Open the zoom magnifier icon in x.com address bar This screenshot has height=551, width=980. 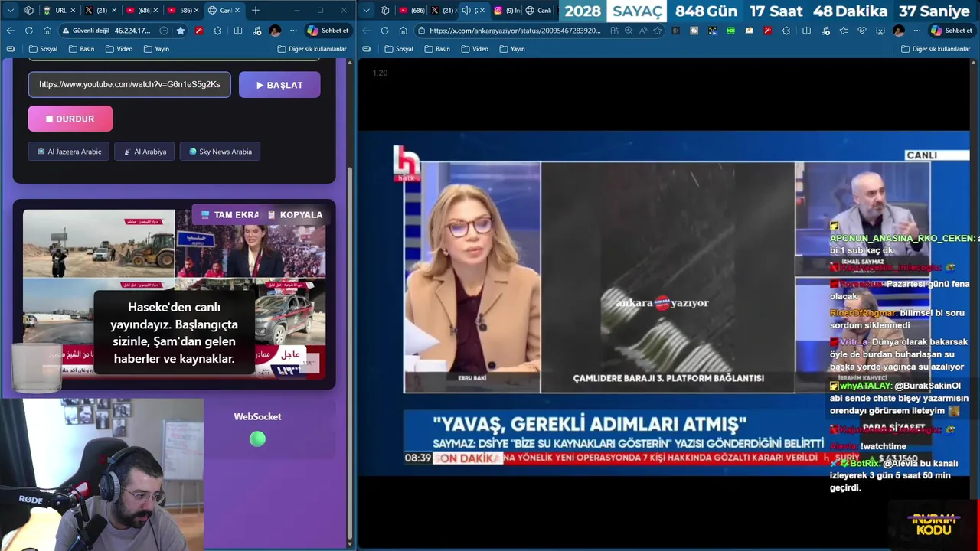click(x=629, y=31)
